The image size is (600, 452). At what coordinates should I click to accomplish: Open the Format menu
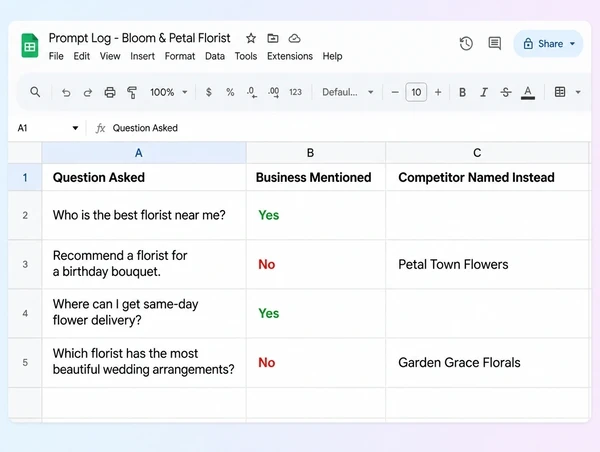(x=180, y=56)
